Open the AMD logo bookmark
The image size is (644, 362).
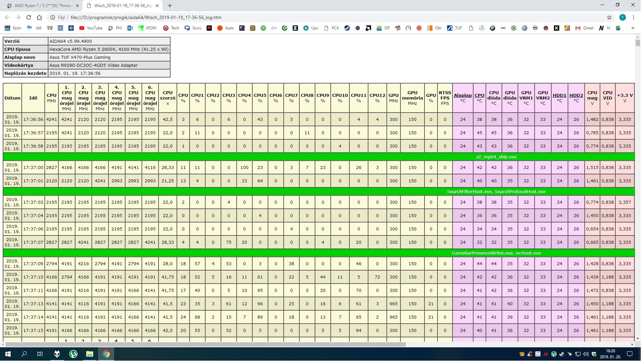pos(368,28)
